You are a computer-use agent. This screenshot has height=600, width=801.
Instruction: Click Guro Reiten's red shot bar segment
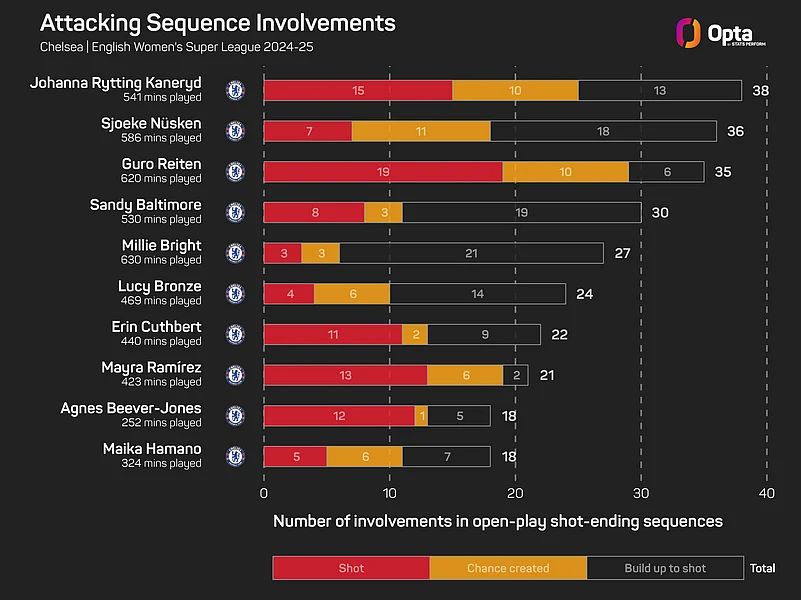(x=383, y=171)
